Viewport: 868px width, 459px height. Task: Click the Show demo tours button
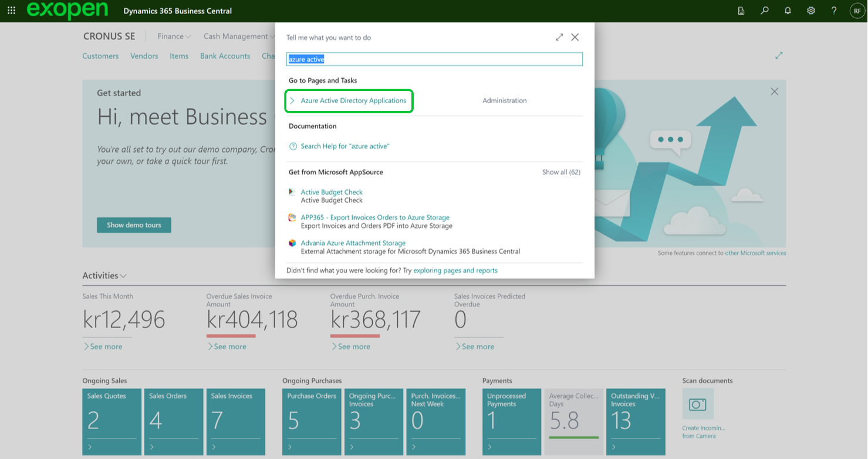click(134, 225)
